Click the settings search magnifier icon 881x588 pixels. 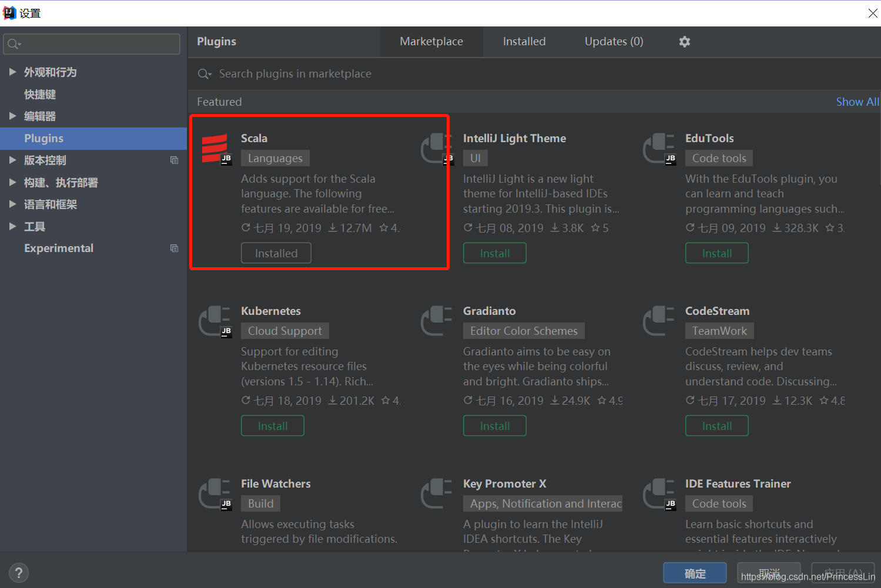click(x=14, y=44)
